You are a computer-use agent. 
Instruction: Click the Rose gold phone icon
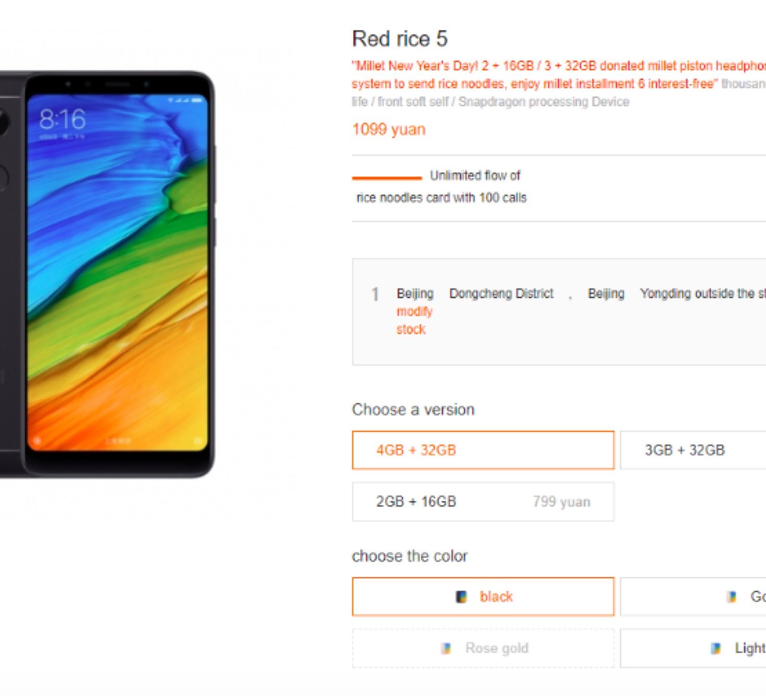[x=446, y=648]
